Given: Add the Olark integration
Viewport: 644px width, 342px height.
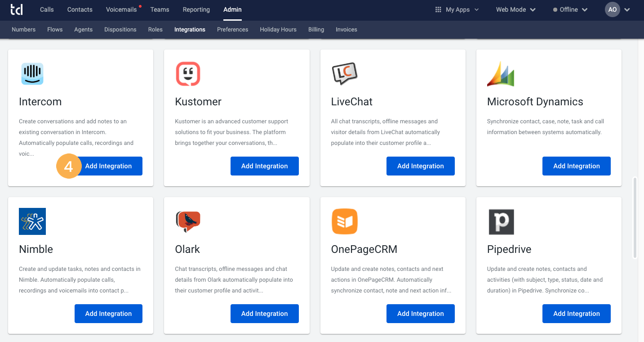Looking at the screenshot, I should 265,314.
